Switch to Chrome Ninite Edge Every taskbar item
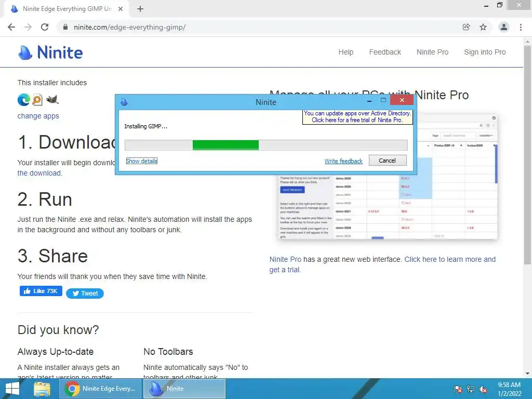Image resolution: width=532 pixels, height=399 pixels. click(100, 389)
